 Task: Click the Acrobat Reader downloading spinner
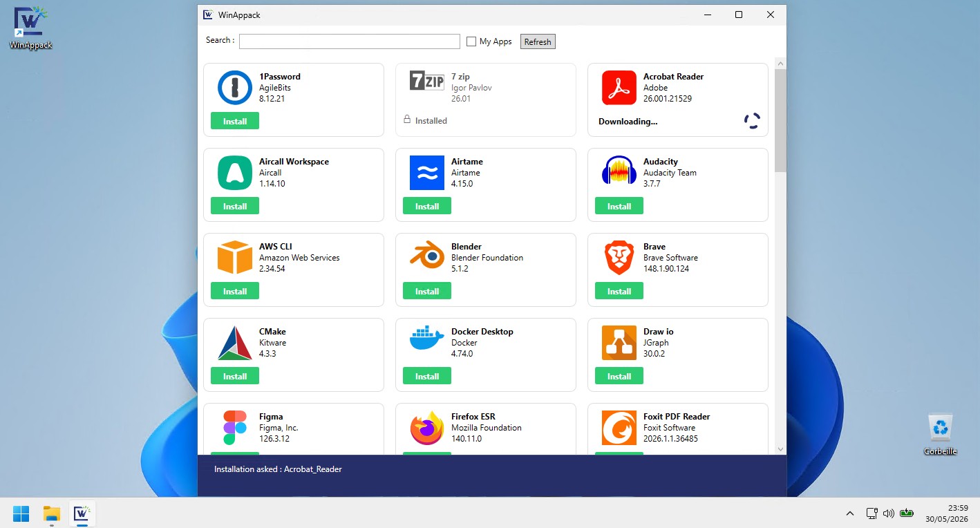tap(752, 121)
